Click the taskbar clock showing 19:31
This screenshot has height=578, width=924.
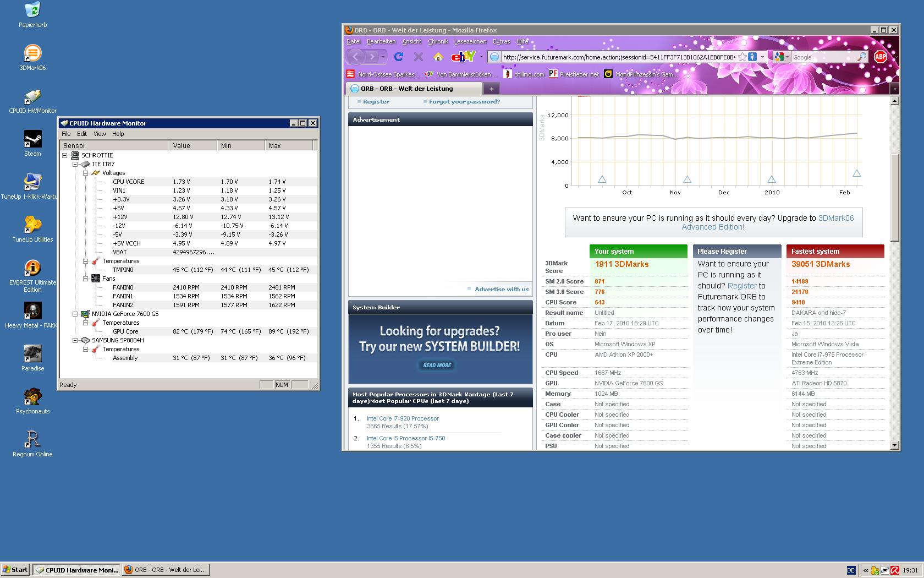pyautogui.click(x=910, y=570)
